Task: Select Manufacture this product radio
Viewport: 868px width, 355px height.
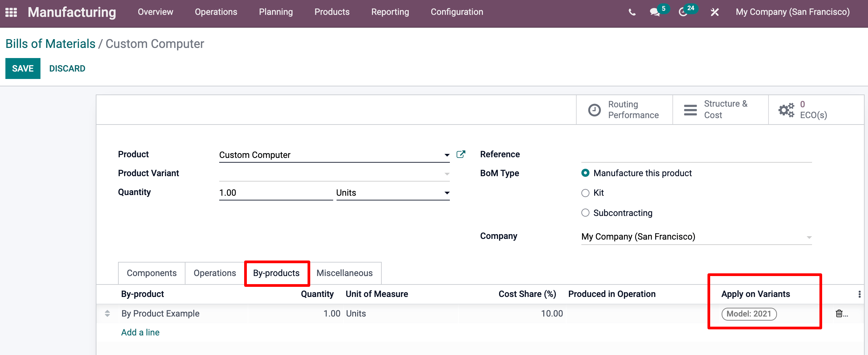Action: point(585,173)
